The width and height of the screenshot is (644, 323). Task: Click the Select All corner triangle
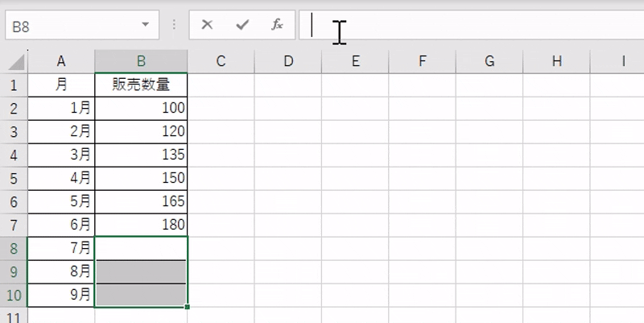tap(16, 62)
